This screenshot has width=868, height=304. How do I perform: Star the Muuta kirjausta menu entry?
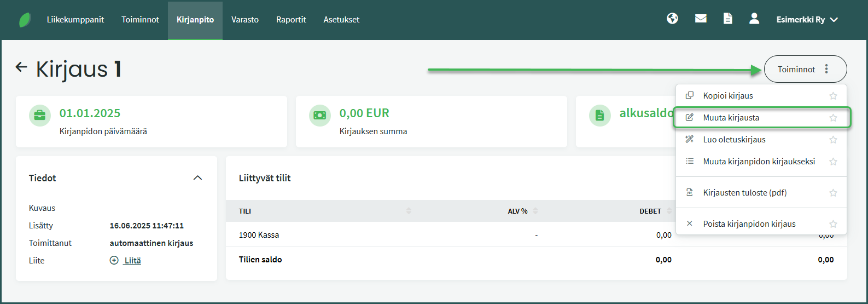pyautogui.click(x=833, y=118)
